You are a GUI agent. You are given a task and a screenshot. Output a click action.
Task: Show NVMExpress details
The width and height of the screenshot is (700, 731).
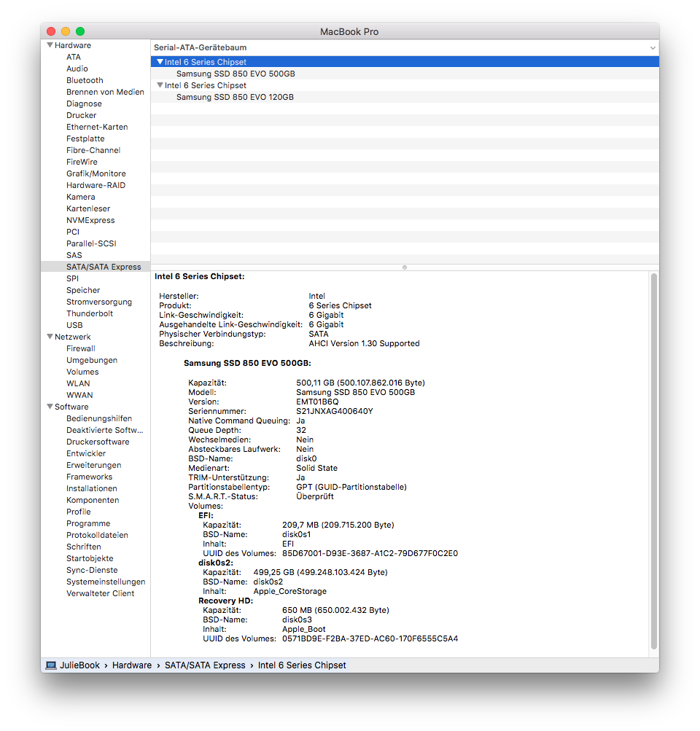pos(90,220)
